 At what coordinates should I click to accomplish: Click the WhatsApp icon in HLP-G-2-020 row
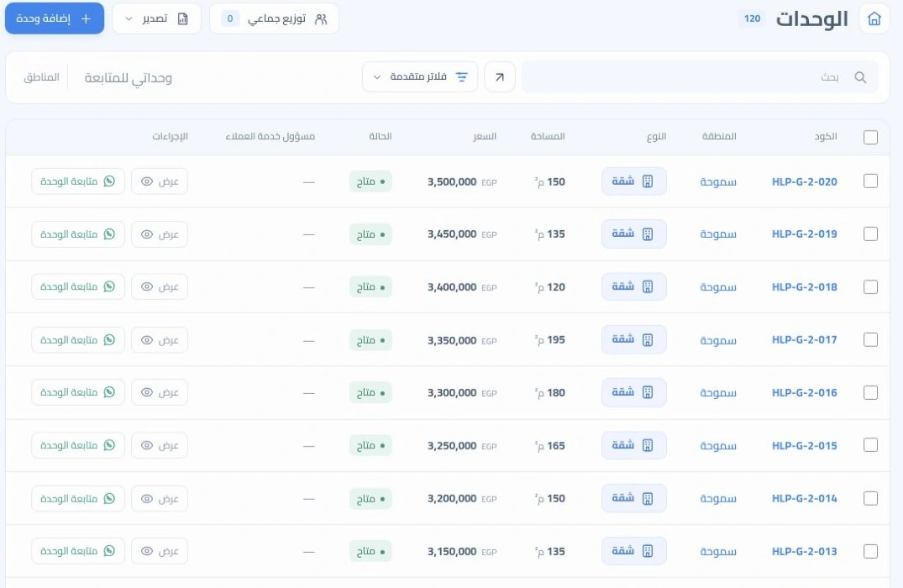109,181
